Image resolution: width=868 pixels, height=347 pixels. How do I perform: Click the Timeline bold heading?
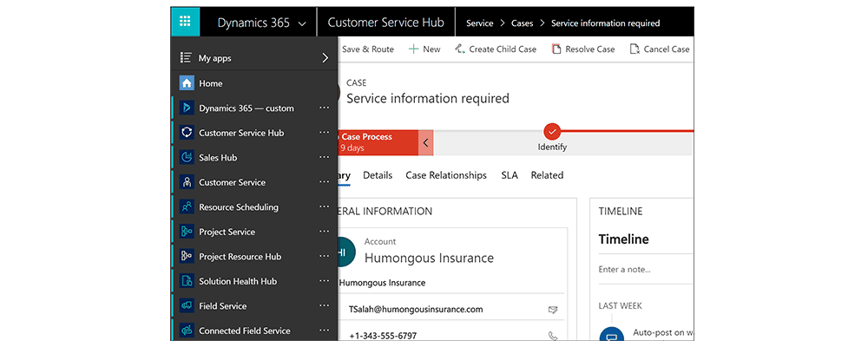click(624, 239)
